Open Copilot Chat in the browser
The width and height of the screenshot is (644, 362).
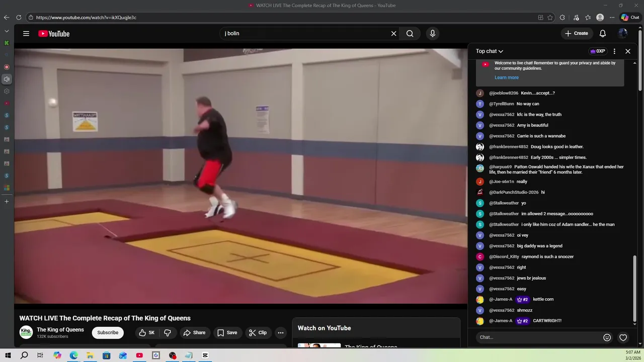tap(630, 17)
